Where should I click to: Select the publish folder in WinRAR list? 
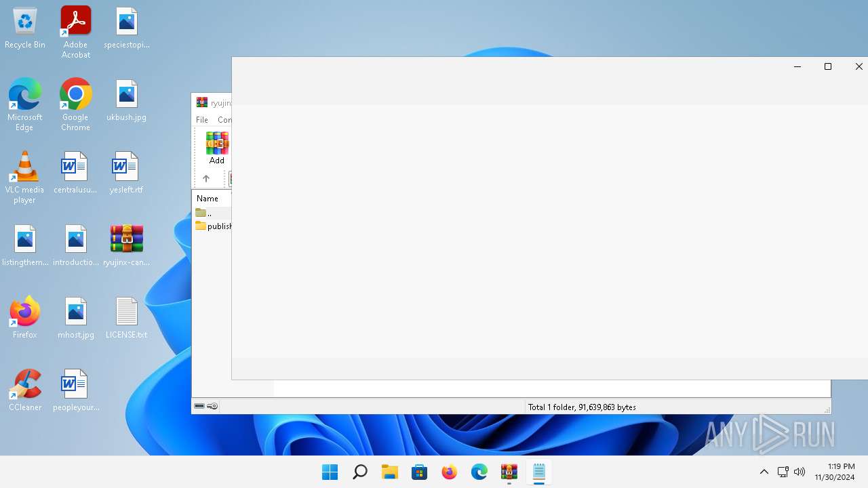tap(214, 226)
